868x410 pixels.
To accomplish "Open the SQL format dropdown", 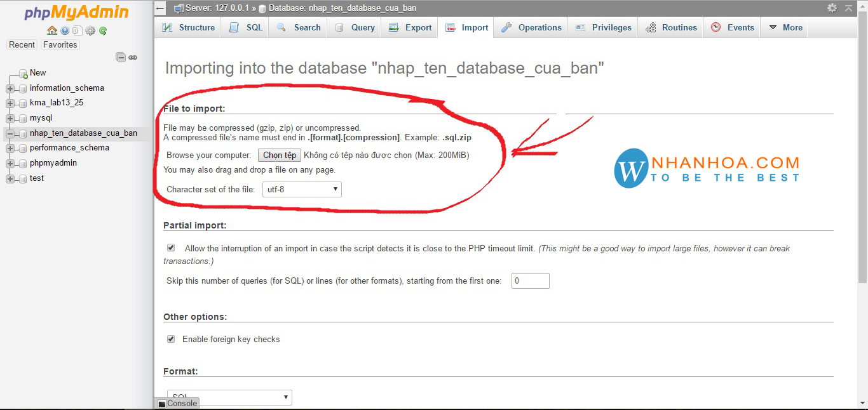I will [x=229, y=397].
